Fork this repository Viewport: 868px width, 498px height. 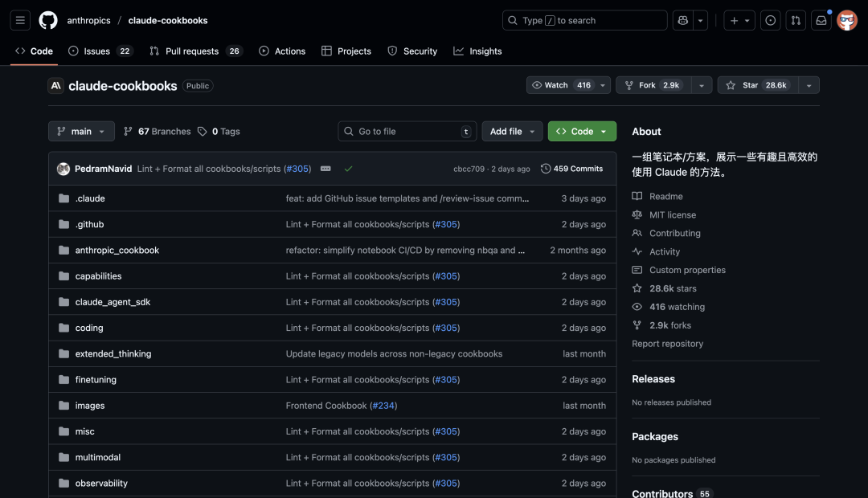click(x=653, y=85)
